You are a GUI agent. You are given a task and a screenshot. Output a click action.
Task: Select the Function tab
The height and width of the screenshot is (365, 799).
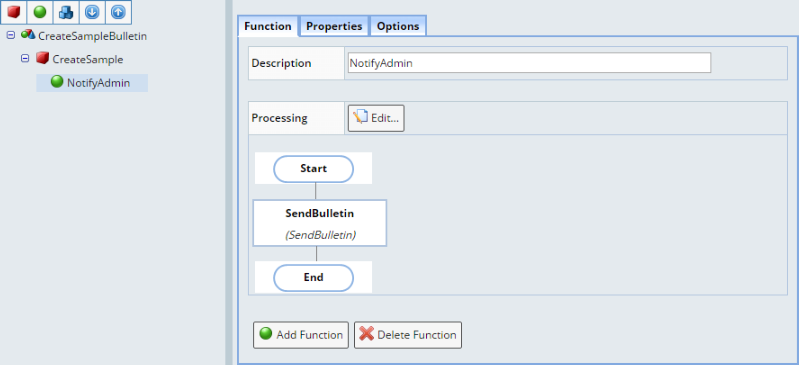(268, 26)
